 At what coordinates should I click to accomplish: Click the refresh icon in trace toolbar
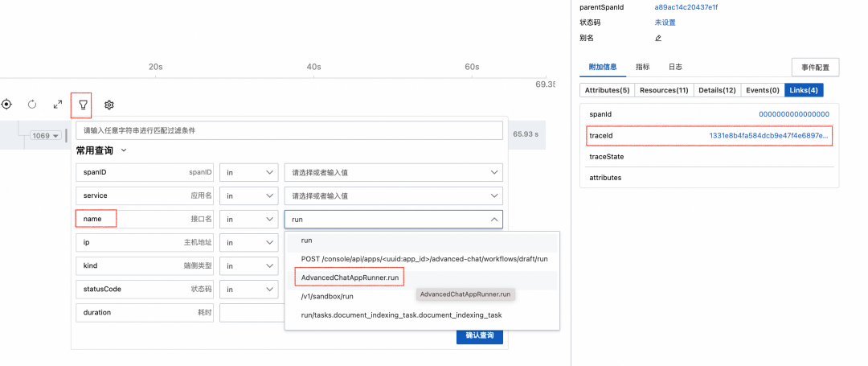point(32,105)
